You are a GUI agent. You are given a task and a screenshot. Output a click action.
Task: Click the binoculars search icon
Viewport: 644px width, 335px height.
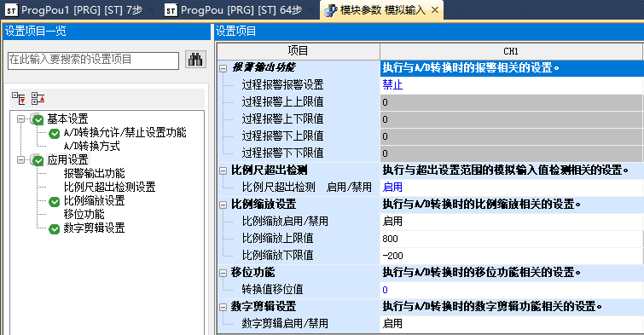click(195, 60)
